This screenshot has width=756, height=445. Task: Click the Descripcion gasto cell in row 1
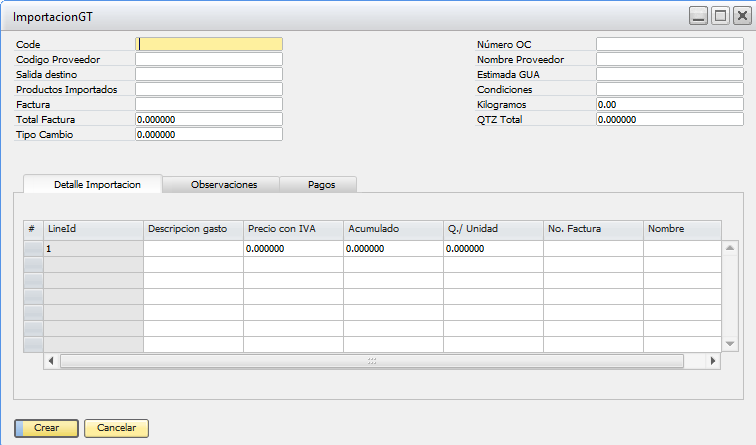(x=193, y=248)
